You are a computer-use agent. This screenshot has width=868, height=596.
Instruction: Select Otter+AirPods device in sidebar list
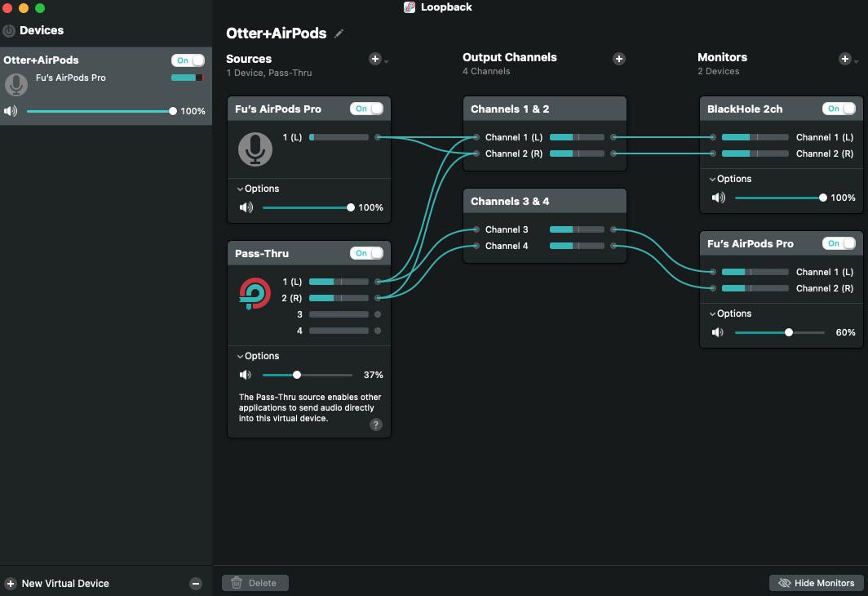click(106, 86)
